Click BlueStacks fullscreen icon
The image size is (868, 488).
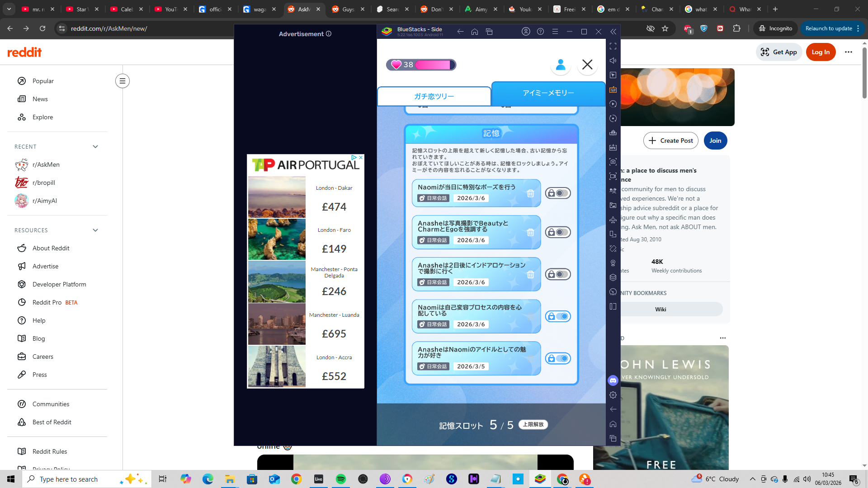coord(613,46)
